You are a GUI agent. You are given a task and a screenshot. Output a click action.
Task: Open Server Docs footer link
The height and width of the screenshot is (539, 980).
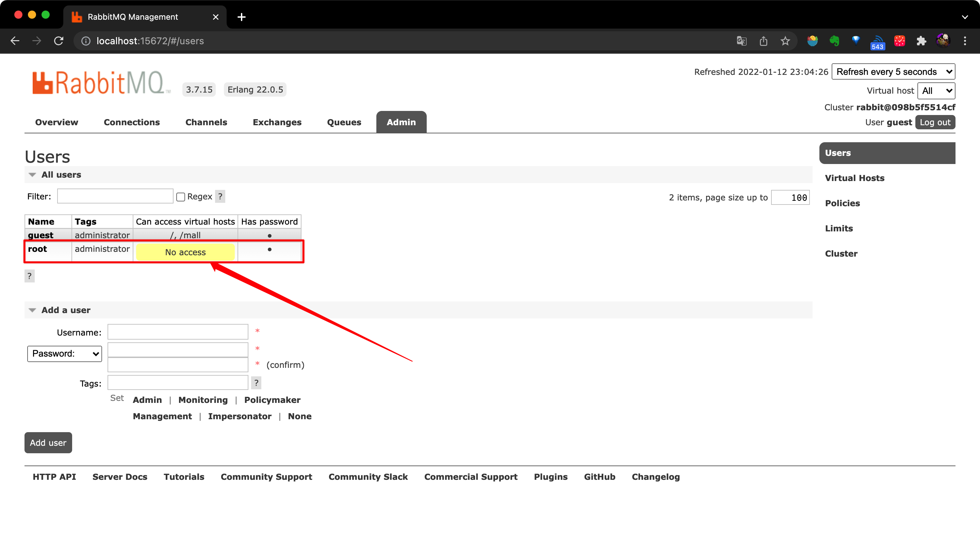pyautogui.click(x=119, y=477)
